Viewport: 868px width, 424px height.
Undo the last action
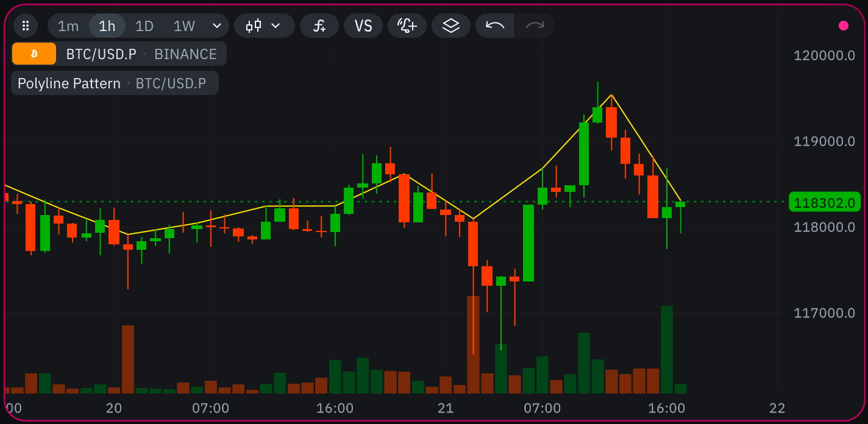click(495, 26)
